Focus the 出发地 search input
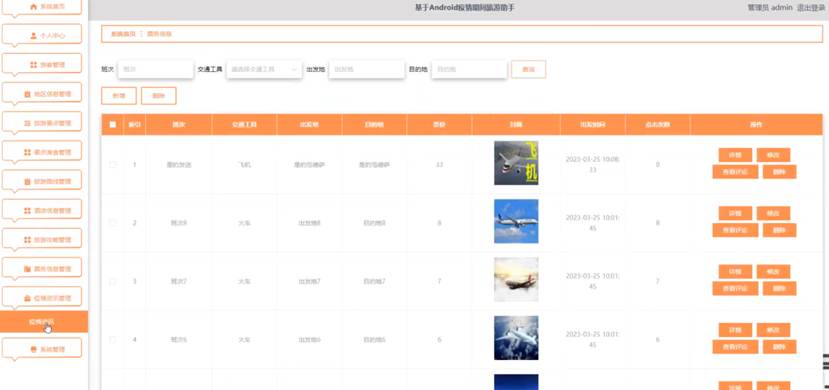 coord(366,69)
